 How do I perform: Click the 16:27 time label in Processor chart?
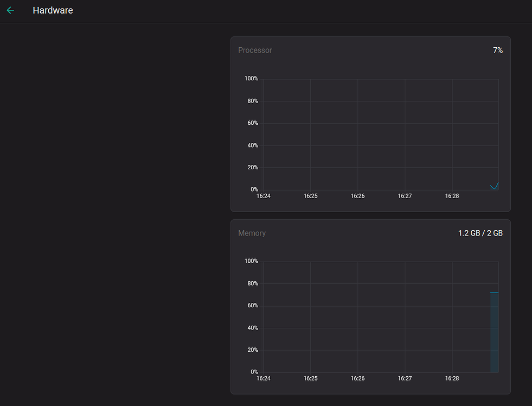pos(405,196)
